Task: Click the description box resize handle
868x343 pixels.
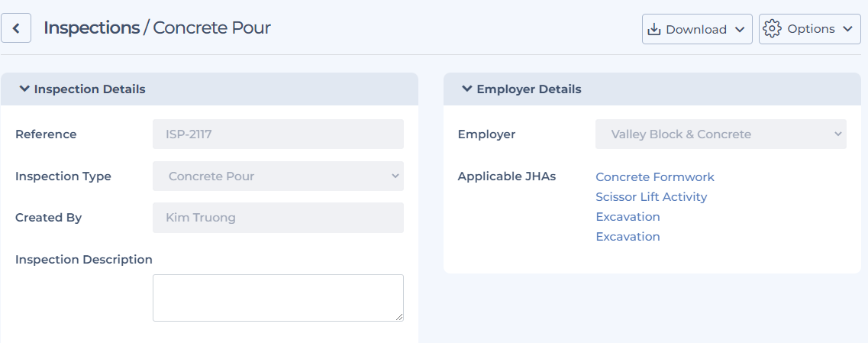Action: pyautogui.click(x=399, y=317)
